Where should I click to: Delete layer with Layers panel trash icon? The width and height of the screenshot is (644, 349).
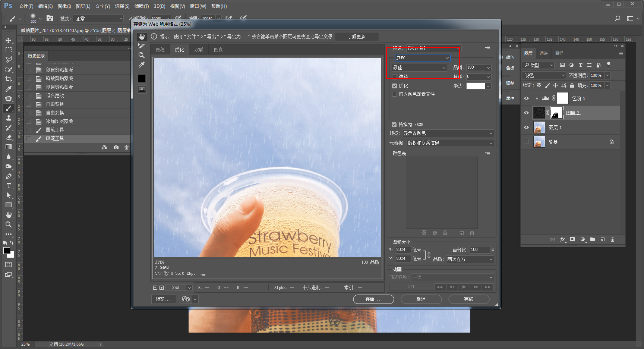612,239
